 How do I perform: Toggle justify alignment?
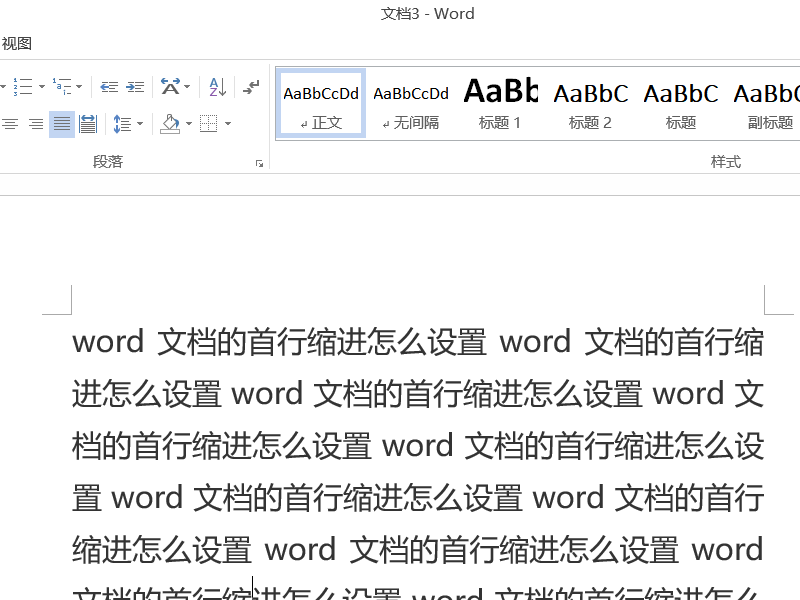tap(62, 124)
